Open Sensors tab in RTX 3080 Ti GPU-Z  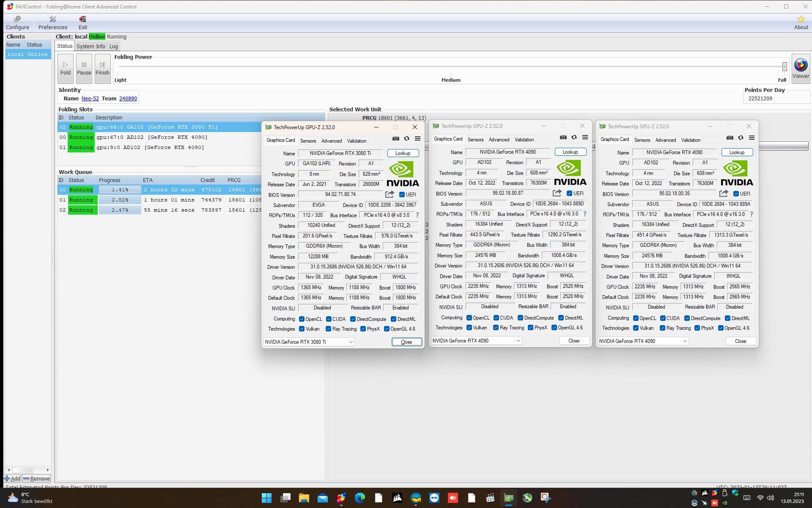pos(308,141)
